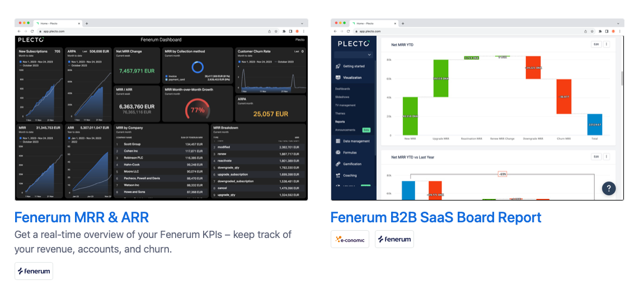Open the Fenerum MRR & ARR title link
Image resolution: width=644 pixels, height=294 pixels.
pos(81,217)
